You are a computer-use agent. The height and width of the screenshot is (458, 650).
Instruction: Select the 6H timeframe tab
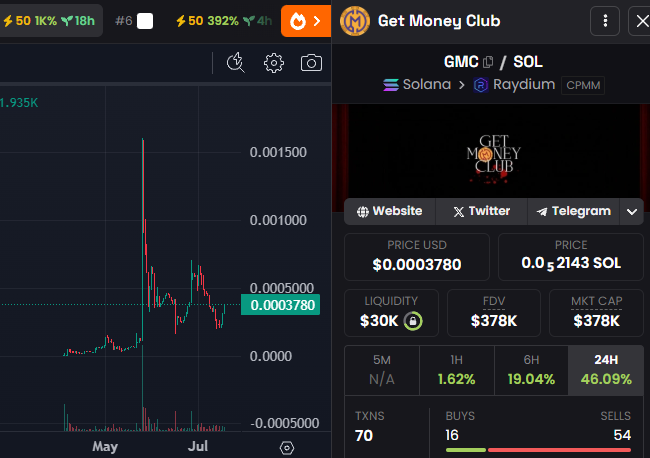click(x=531, y=370)
